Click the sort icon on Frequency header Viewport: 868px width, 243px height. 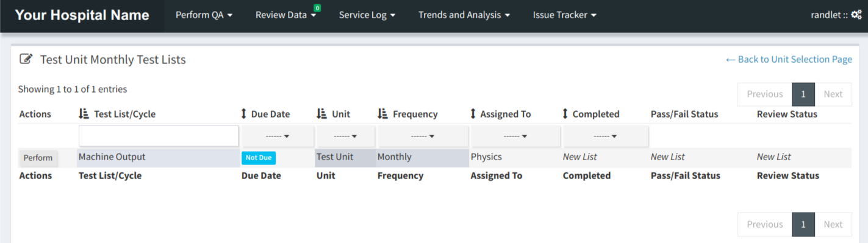382,114
